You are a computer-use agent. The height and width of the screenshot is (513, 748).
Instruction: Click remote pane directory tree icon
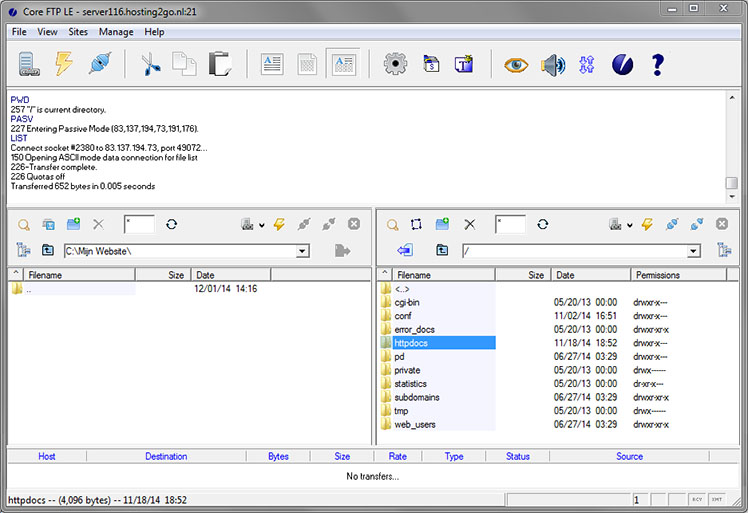[724, 250]
